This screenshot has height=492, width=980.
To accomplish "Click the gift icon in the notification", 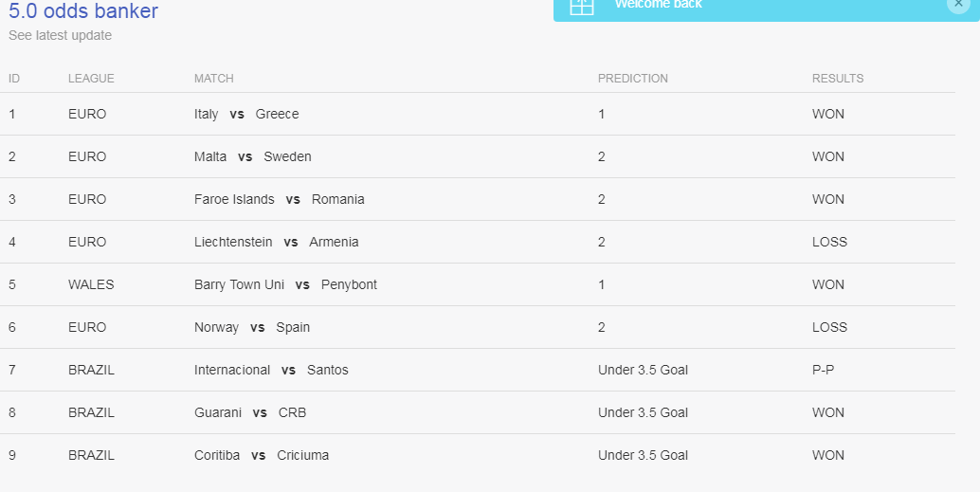I will (x=581, y=6).
